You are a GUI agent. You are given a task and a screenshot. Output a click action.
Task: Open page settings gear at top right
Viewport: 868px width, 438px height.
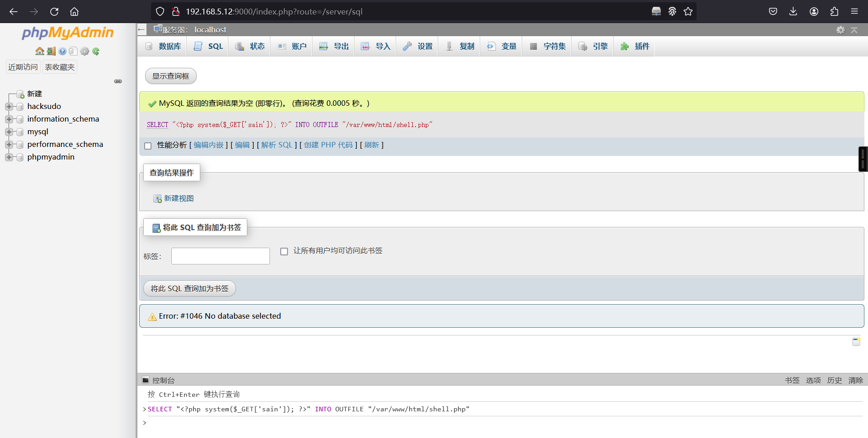[x=840, y=30]
